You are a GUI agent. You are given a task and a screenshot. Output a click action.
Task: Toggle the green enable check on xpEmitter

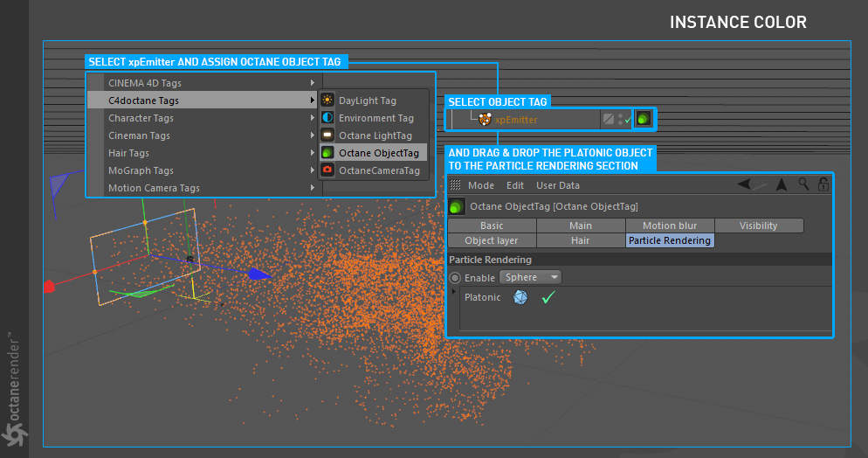tap(628, 120)
